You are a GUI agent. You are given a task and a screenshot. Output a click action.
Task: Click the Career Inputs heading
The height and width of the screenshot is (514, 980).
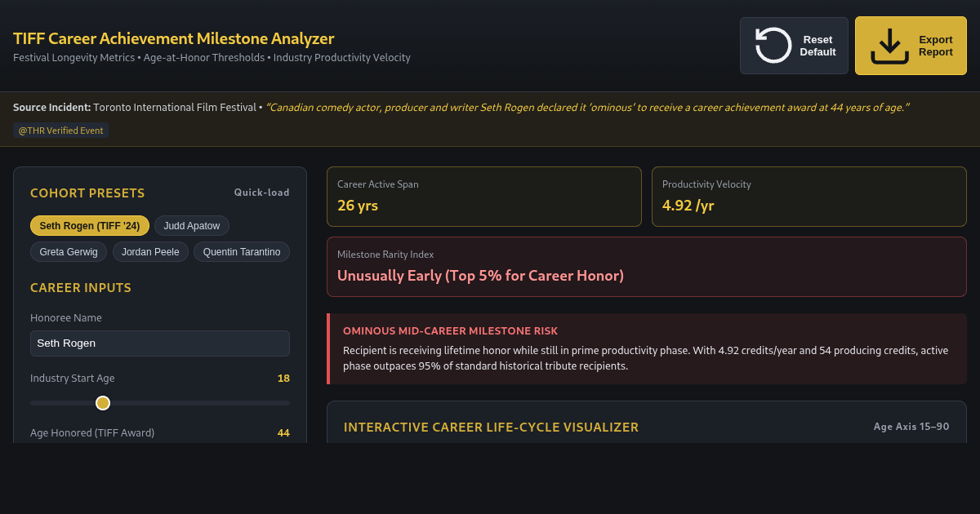pyautogui.click(x=81, y=288)
